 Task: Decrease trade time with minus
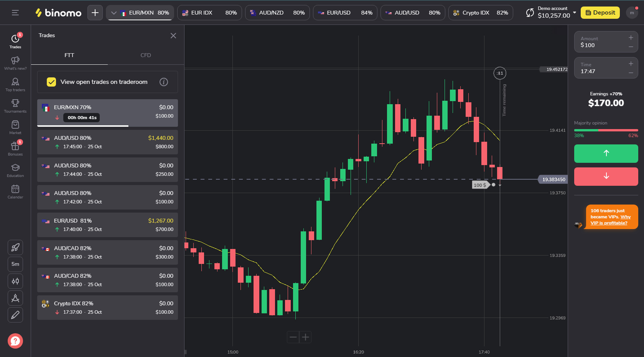631,73
